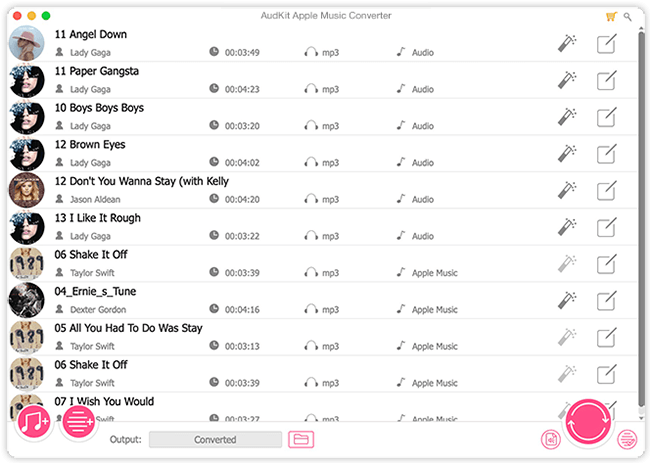This screenshot has width=650, height=463.
Task: Click the Apple Music label for 04_Ernie_s_Tune
Action: [434, 310]
